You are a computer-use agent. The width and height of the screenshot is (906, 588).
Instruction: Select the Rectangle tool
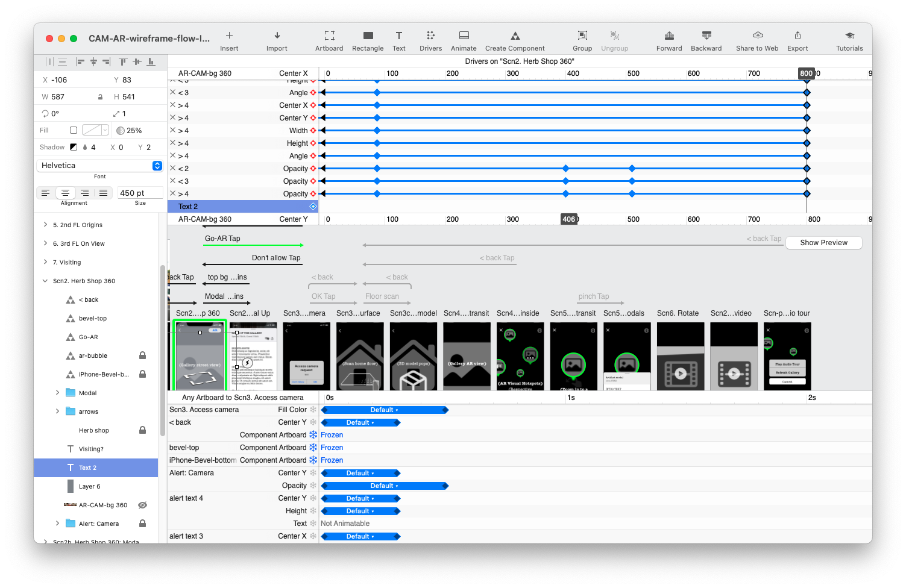tap(368, 36)
